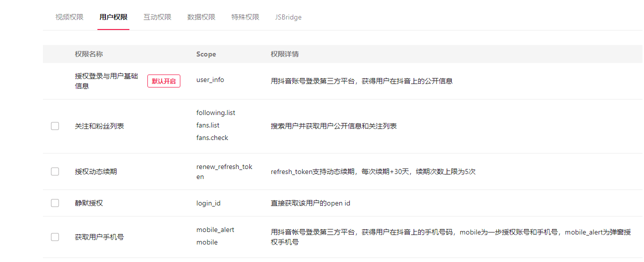The image size is (644, 262).
Task: Click the mobile scope below mobile_alert
Action: coord(207,242)
